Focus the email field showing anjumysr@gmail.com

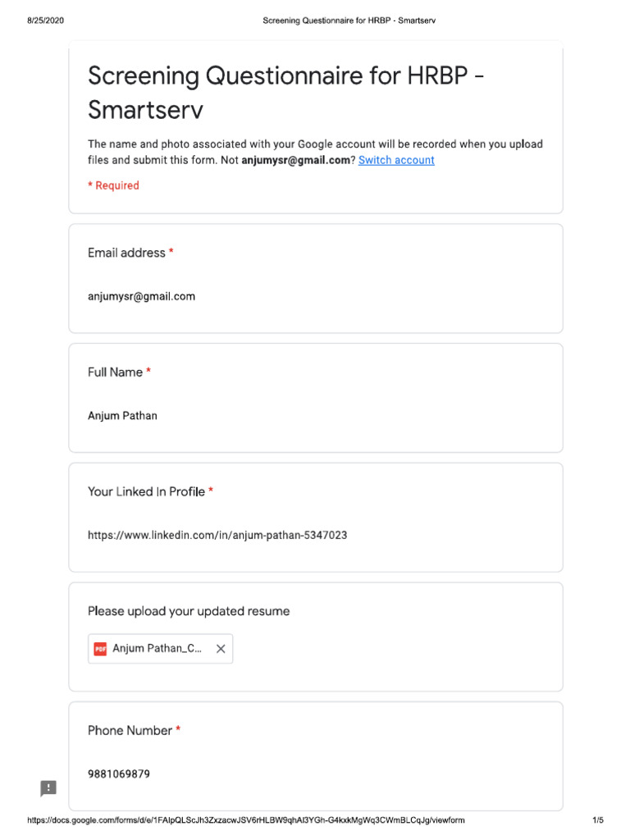pyautogui.click(x=141, y=296)
